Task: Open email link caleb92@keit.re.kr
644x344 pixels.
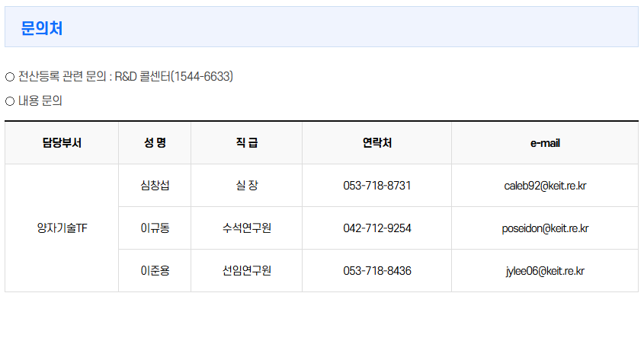Action: 545,186
